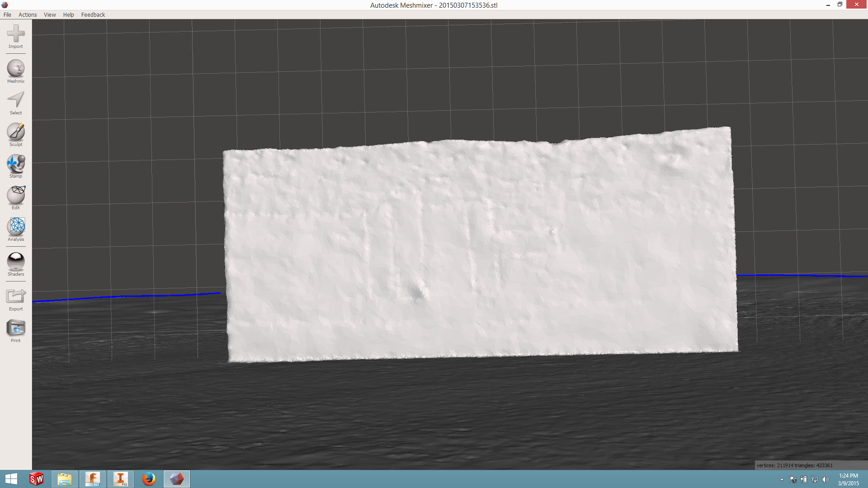Click the Meshmixer taskbar icon
This screenshot has width=868, height=488.
coord(177,479)
